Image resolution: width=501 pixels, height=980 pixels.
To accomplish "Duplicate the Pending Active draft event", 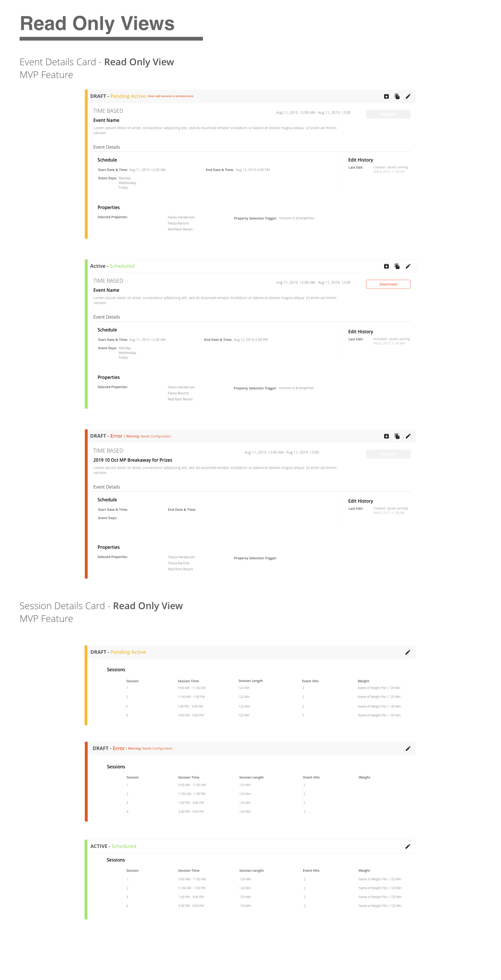I will [397, 96].
